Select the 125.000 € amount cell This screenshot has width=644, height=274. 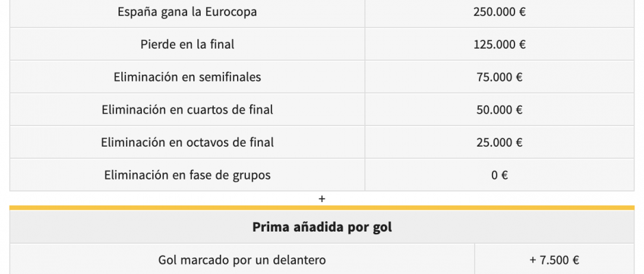[x=499, y=45]
